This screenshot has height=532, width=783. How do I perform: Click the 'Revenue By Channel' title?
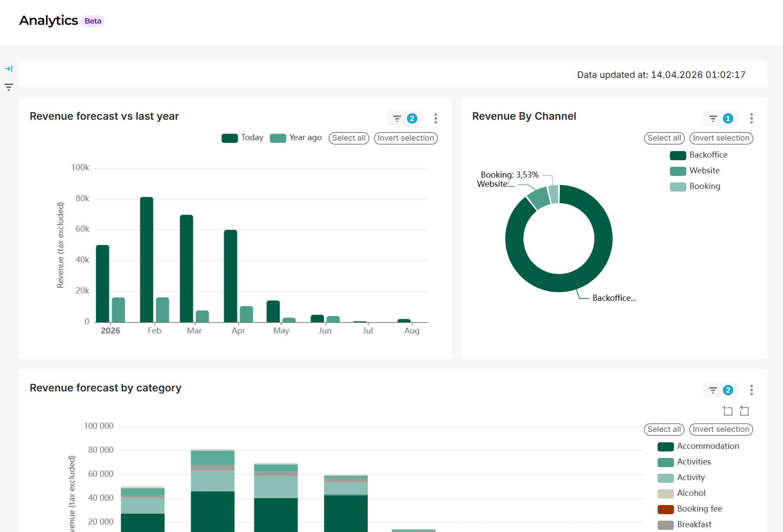coord(524,116)
